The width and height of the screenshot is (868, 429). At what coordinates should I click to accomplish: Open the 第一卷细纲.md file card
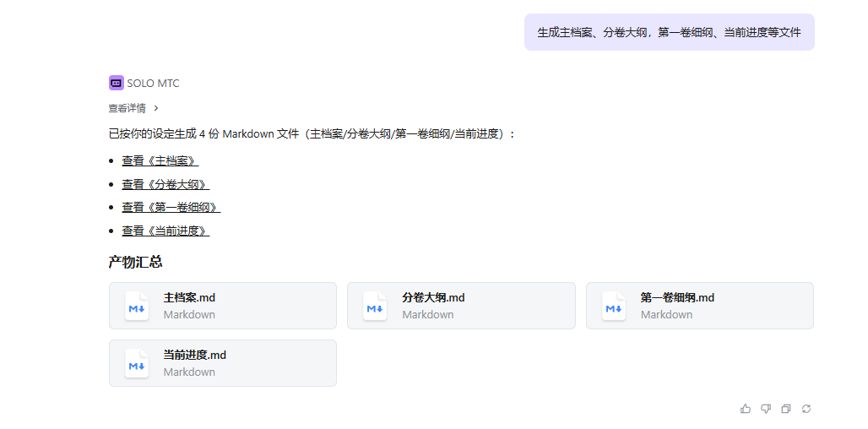(700, 306)
